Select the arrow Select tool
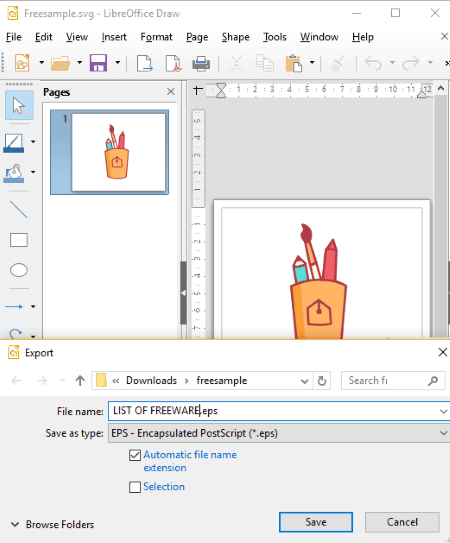 coord(19,105)
